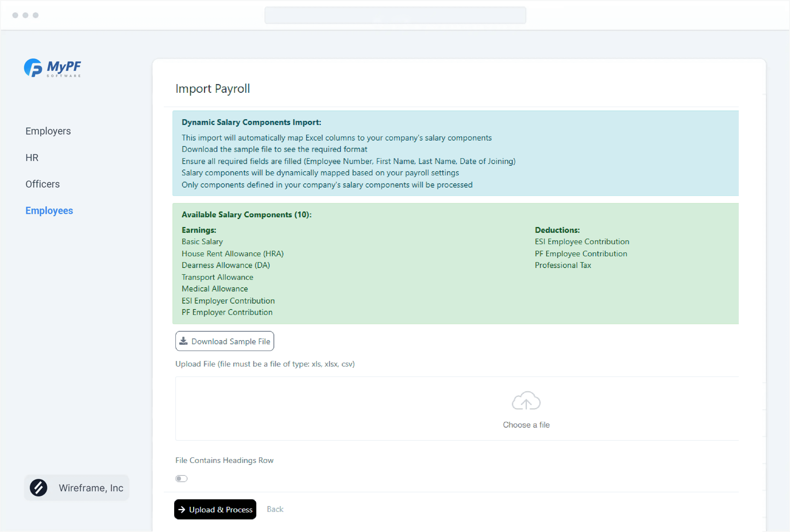This screenshot has width=790, height=532.
Task: Click the download icon in Sample File button
Action: (183, 341)
